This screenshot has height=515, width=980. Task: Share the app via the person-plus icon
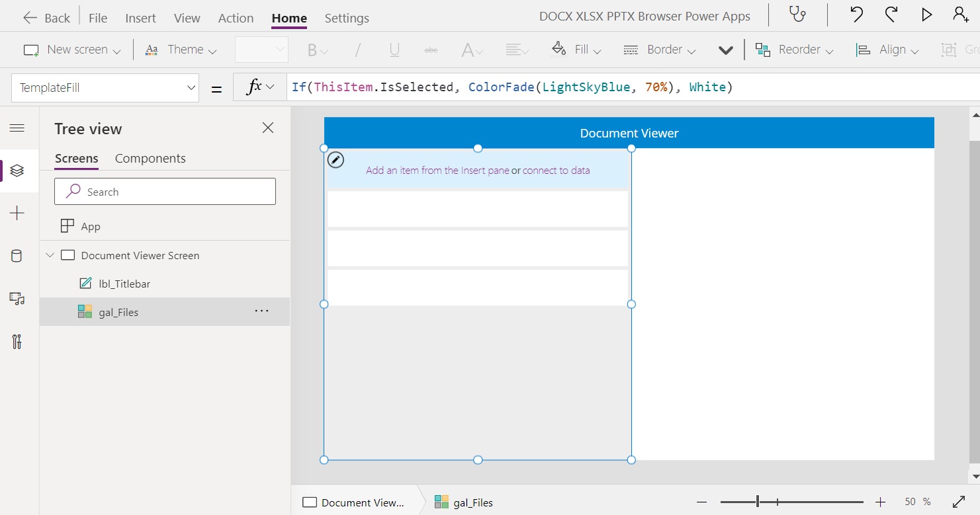coord(961,14)
